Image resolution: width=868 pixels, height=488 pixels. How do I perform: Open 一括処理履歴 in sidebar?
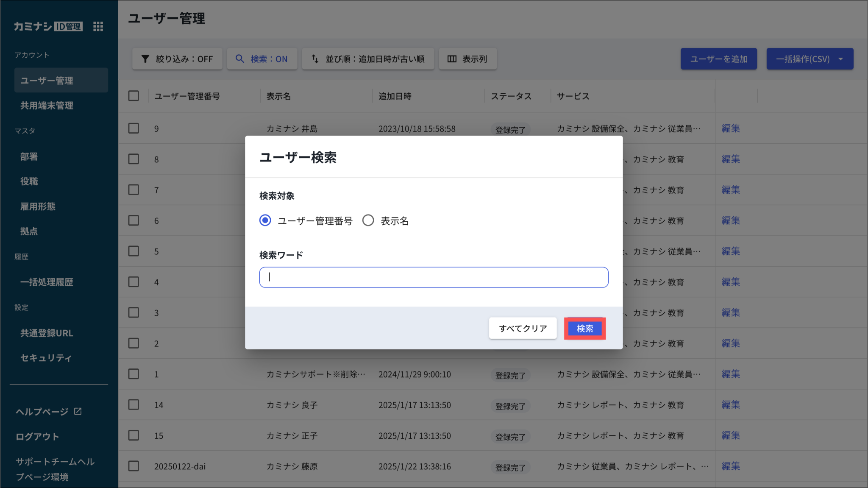pyautogui.click(x=47, y=282)
